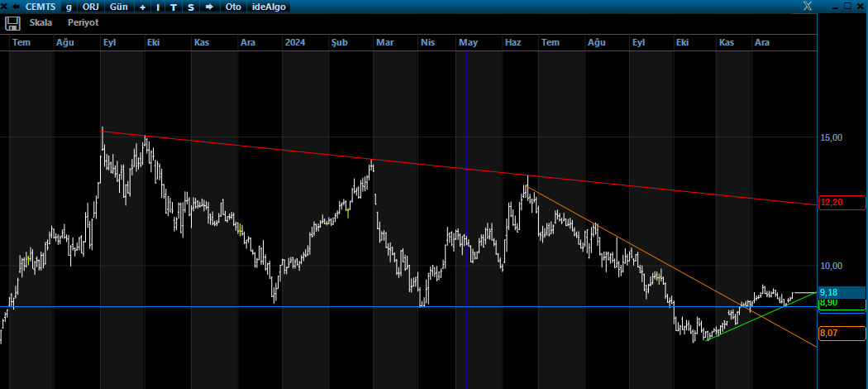This screenshot has height=389, width=868.
Task: Click the 'S' toolbar button
Action: pos(191,7)
